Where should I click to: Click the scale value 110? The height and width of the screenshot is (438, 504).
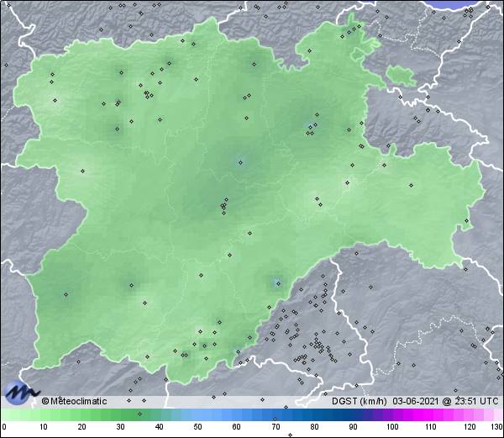[431, 427]
